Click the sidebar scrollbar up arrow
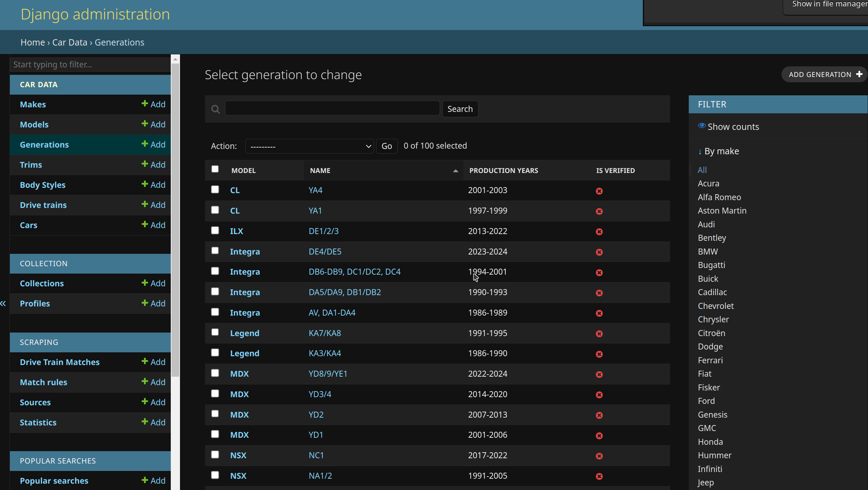 [175, 60]
